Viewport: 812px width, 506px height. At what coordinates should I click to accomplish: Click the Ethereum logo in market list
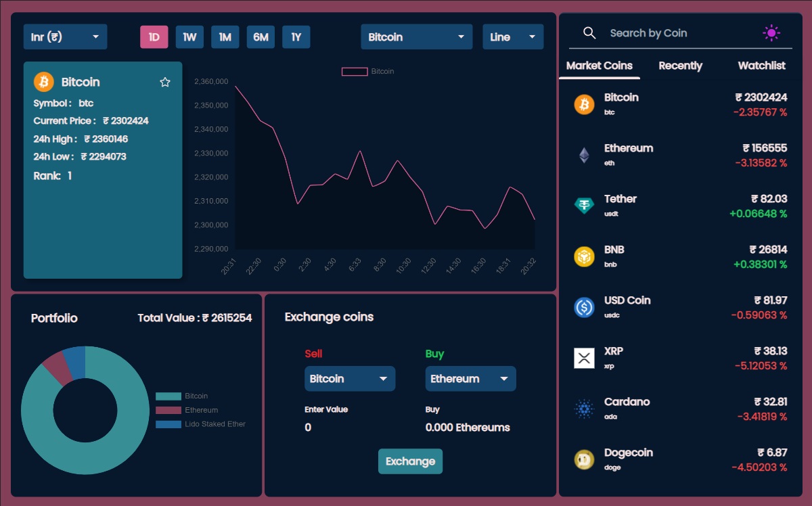[x=584, y=155]
